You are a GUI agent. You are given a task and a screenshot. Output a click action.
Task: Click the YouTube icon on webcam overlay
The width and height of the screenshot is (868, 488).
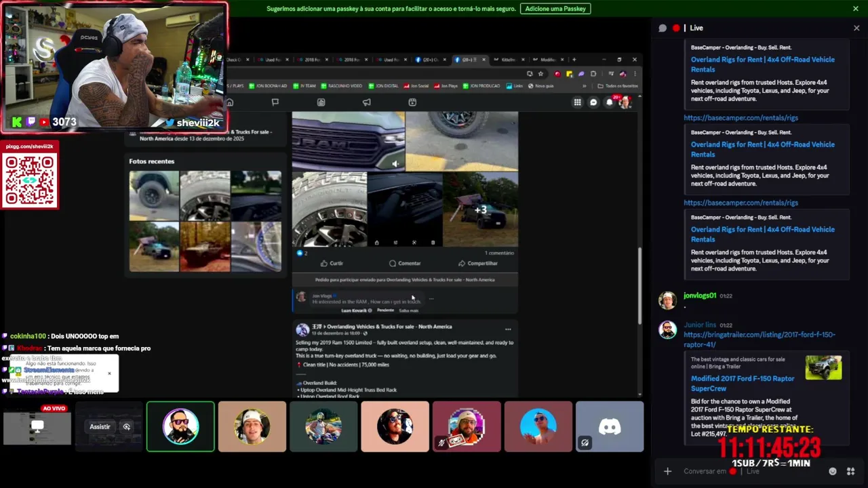click(x=44, y=123)
